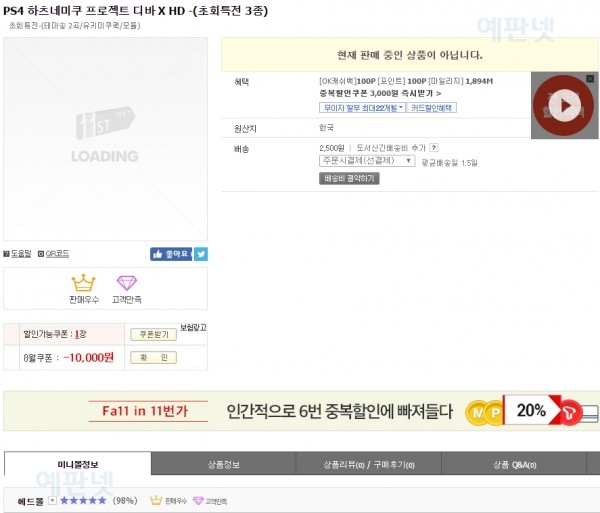The height and width of the screenshot is (513, 600).
Task: Click the purple diamond 고객만족 badge
Action: (127, 290)
